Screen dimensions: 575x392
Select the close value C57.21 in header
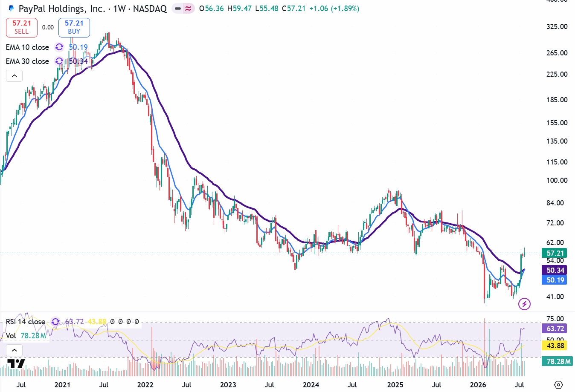[293, 9]
